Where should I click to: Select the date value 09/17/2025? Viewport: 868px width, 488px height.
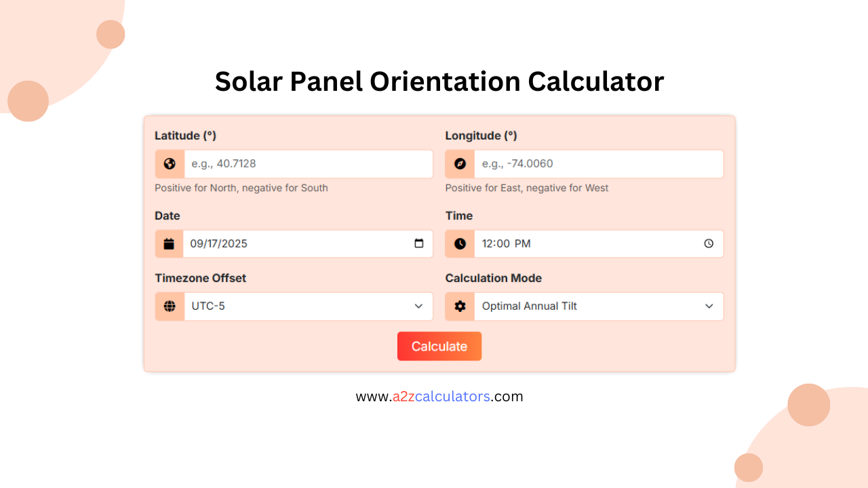(x=225, y=243)
